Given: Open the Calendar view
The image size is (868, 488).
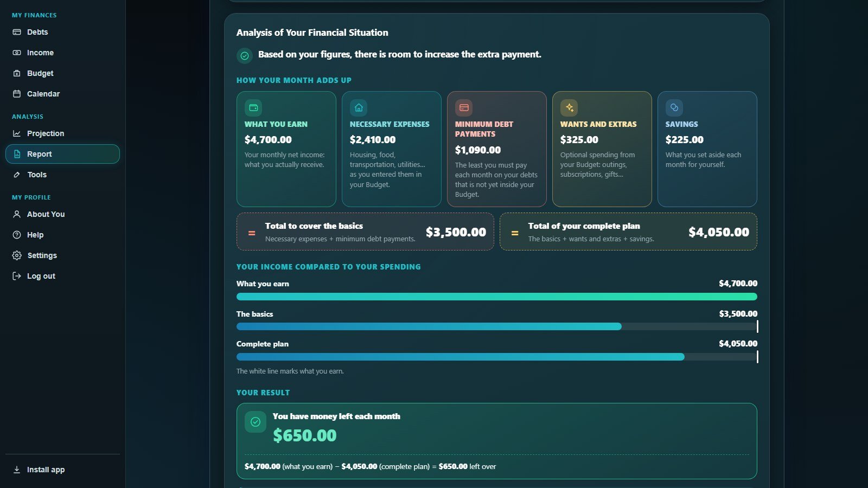Looking at the screenshot, I should click(62, 94).
